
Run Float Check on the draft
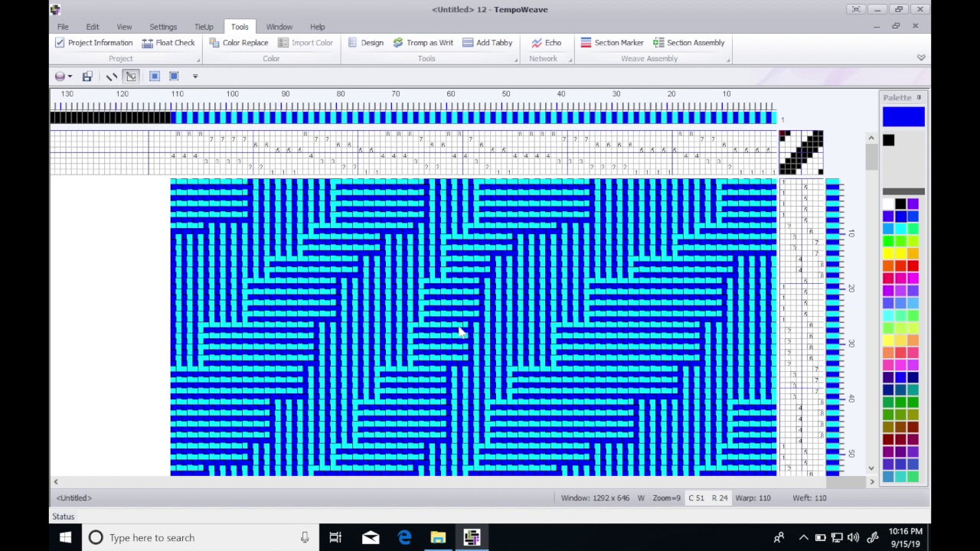coord(168,43)
